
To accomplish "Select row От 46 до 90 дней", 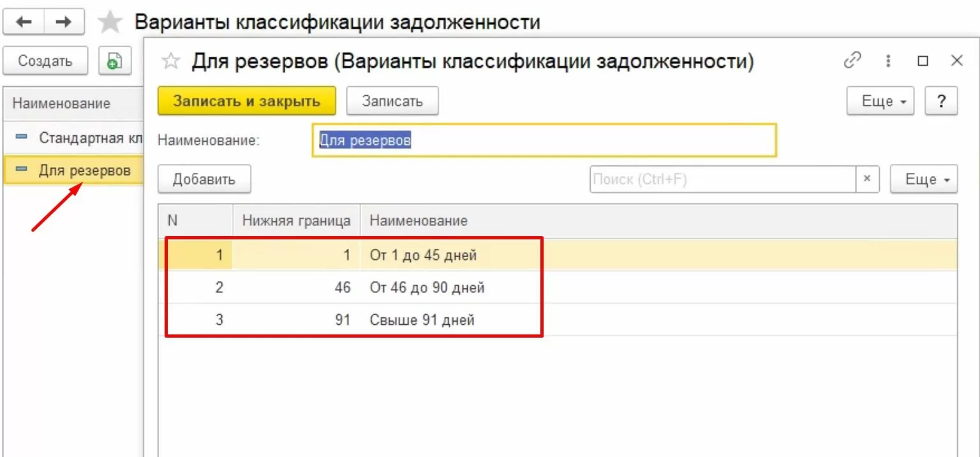I will click(558, 287).
